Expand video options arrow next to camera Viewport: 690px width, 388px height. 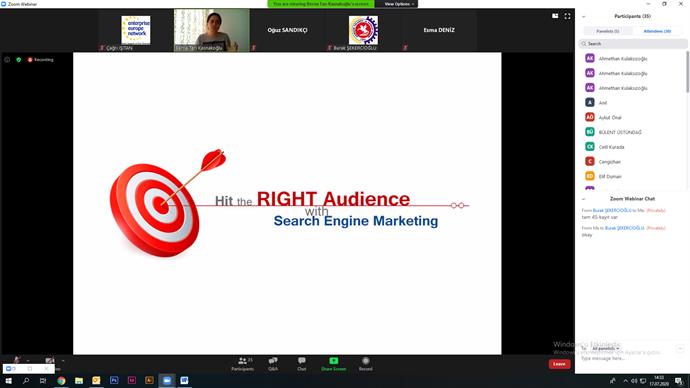tap(63, 360)
